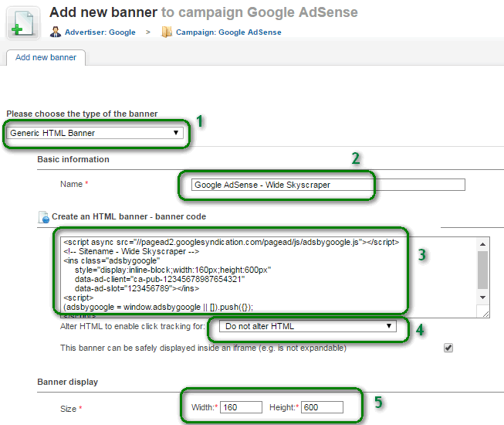The height and width of the screenshot is (425, 504).
Task: Click the Height input field
Action: pyautogui.click(x=322, y=407)
